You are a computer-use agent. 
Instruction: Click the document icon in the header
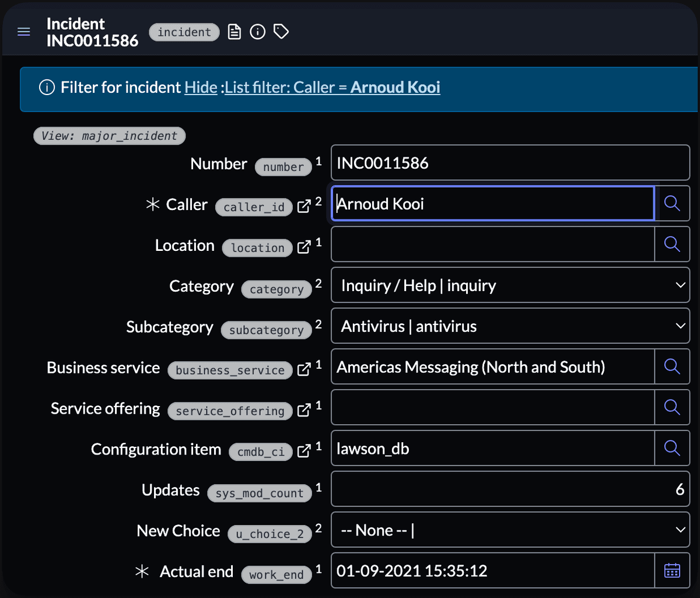pos(234,32)
